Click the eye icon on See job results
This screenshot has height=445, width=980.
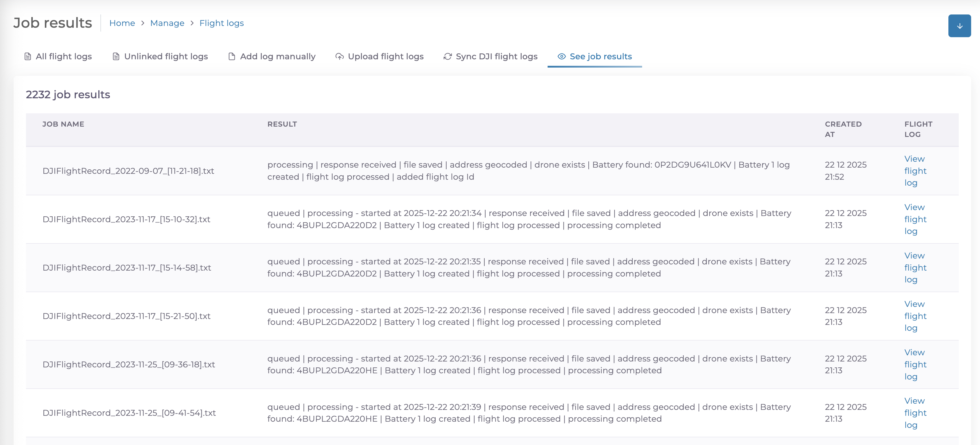click(561, 57)
